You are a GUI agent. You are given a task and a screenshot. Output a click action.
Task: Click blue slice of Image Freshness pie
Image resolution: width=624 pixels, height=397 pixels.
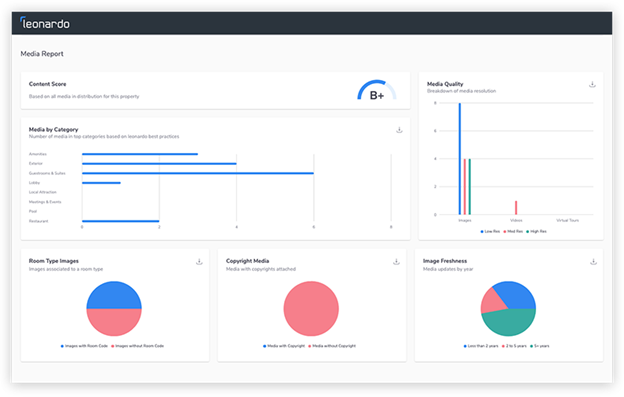coord(516,294)
